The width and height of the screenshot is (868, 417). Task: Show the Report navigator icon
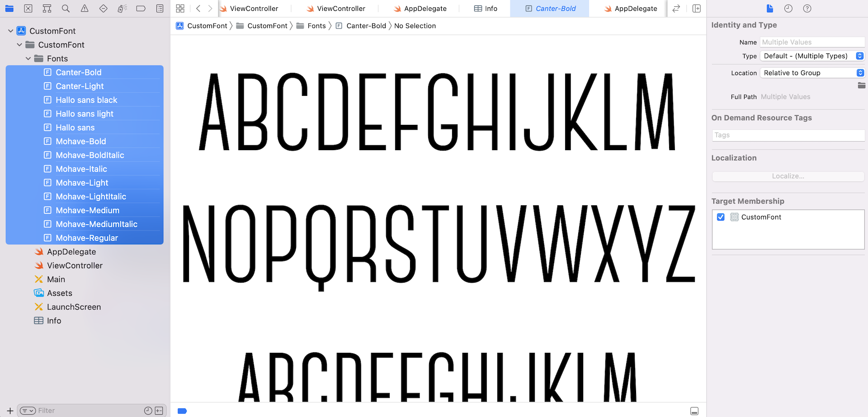tap(160, 9)
